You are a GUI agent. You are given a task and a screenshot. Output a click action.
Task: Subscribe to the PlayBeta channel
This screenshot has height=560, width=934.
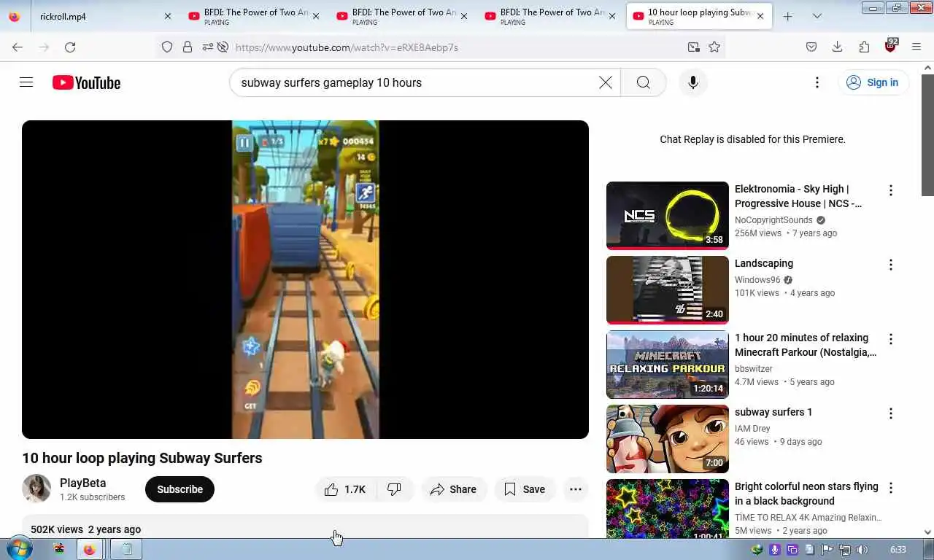point(180,489)
